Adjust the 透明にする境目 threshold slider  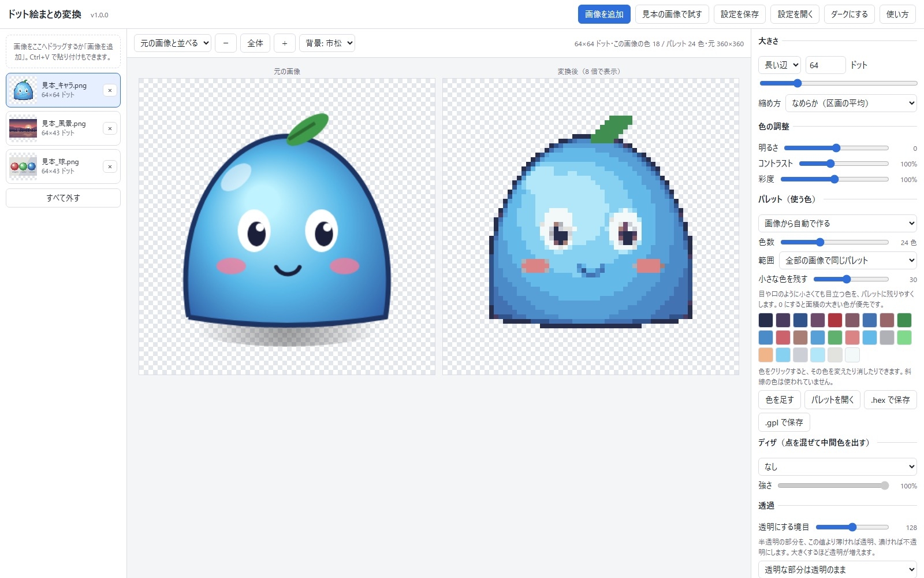click(852, 527)
